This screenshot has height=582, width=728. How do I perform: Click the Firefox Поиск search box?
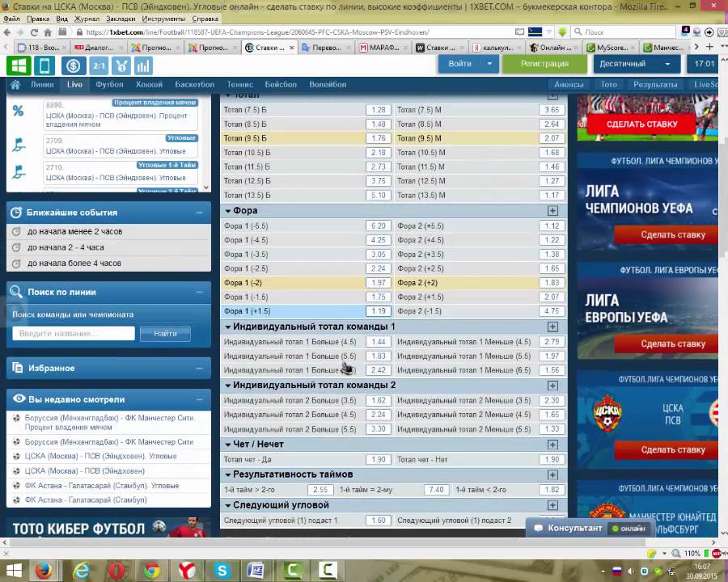(624, 32)
